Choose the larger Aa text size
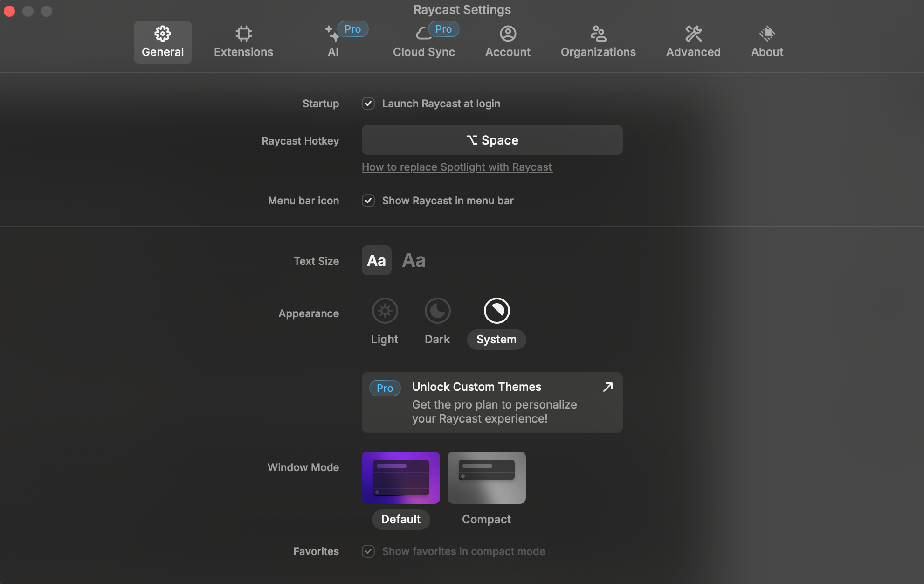The height and width of the screenshot is (584, 924). (414, 260)
